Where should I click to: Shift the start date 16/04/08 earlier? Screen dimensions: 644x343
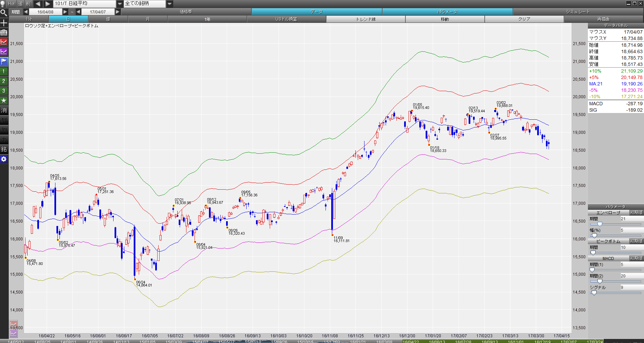tap(26, 12)
